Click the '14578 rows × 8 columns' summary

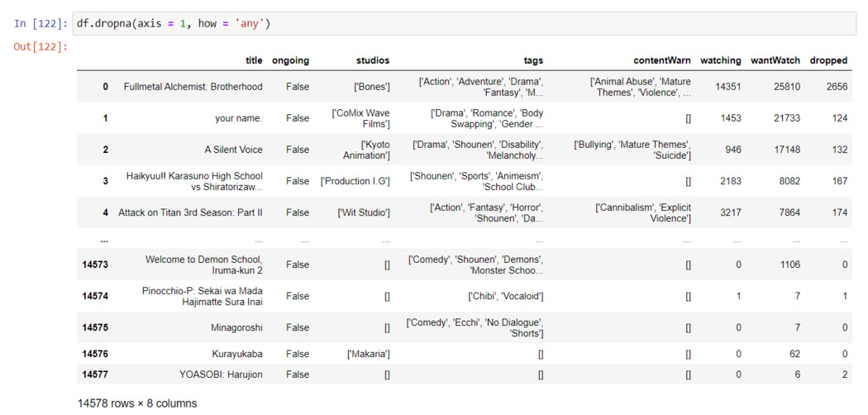(x=136, y=403)
